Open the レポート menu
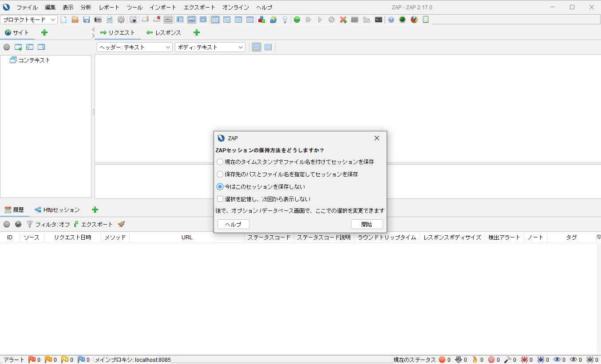 pos(109,8)
